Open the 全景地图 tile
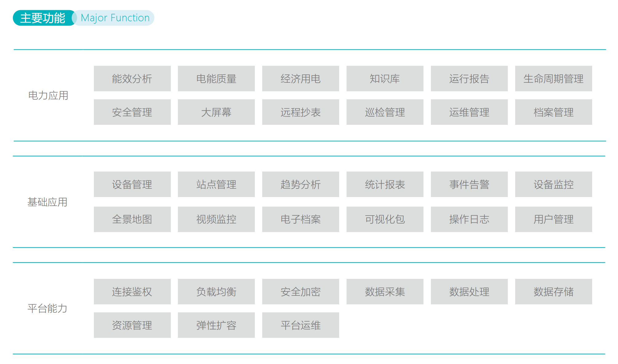 click(x=132, y=219)
